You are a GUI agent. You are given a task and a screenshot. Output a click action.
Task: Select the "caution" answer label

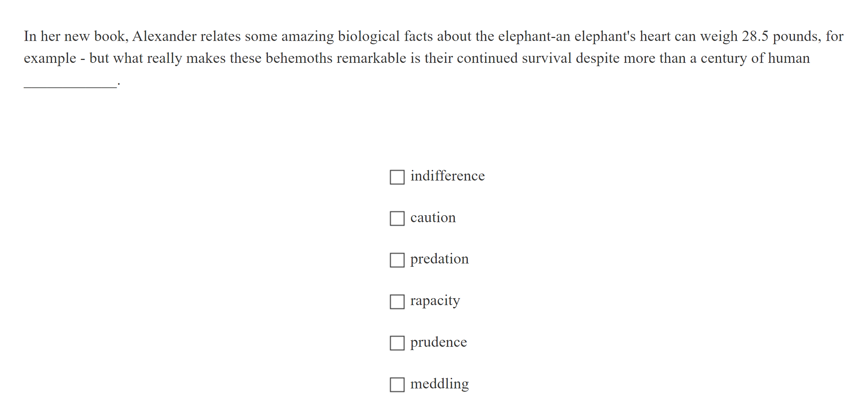(433, 218)
